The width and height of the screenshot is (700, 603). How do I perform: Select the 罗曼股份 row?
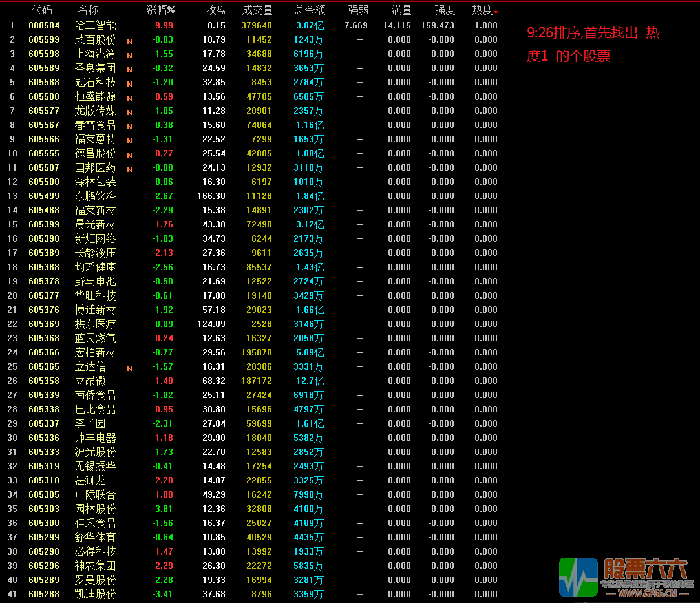point(253,580)
